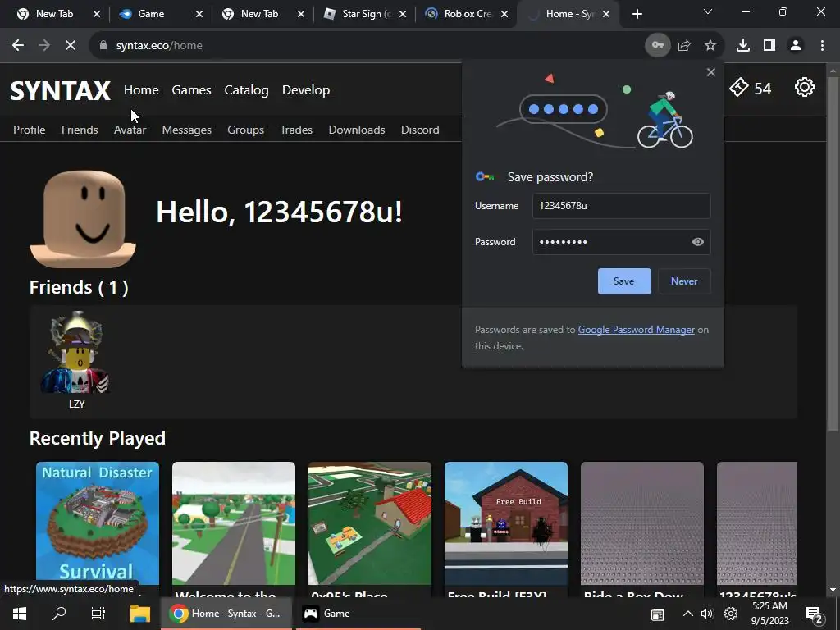Bookmark this tab with the star
Screen dimensions: 840x630
(x=710, y=46)
